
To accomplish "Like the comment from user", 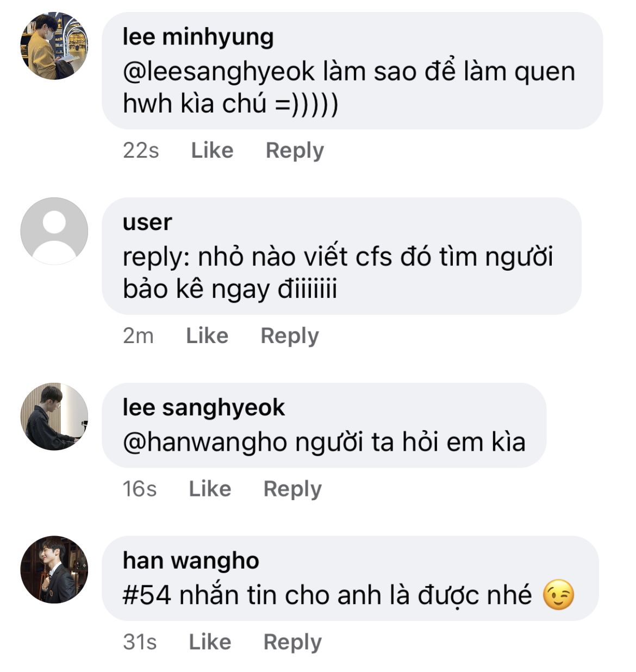I will pos(207,335).
